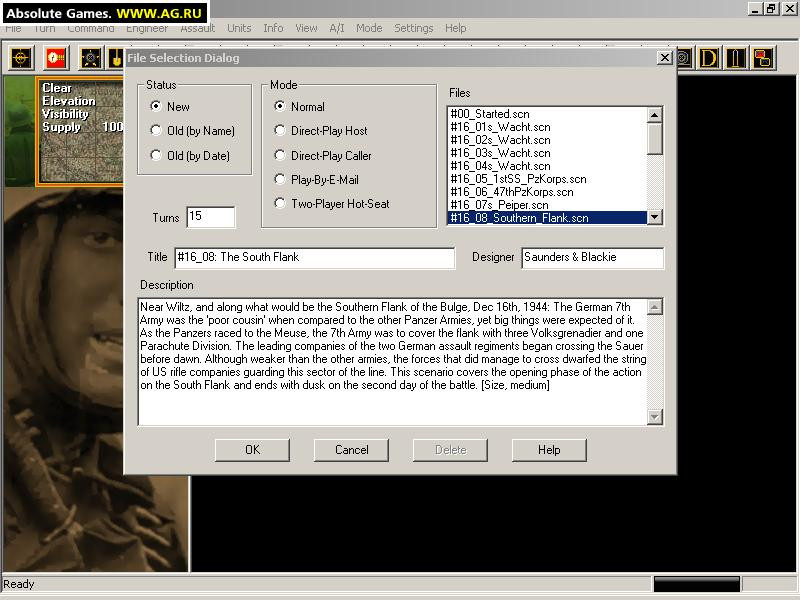Click the vertical bar toolbar icon
Viewport: 800px width, 600px height.
click(735, 58)
